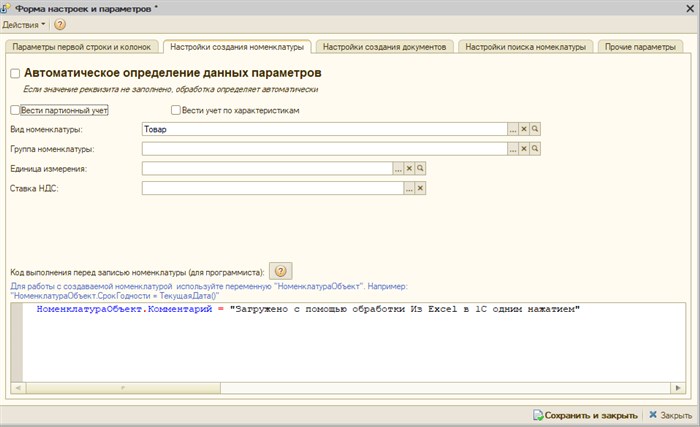Viewport: 700px width, 427px height.
Task: Click horizontal scrollbar left arrow
Action: point(18,388)
